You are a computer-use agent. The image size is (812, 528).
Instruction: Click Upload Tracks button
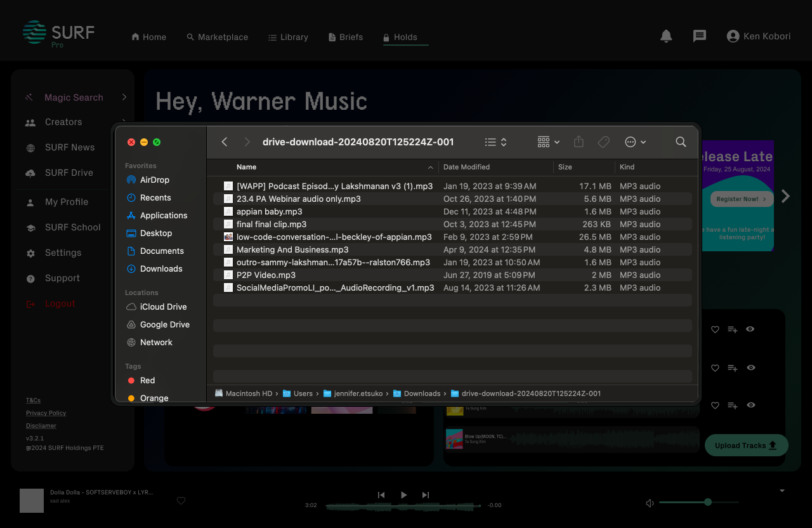[746, 445]
